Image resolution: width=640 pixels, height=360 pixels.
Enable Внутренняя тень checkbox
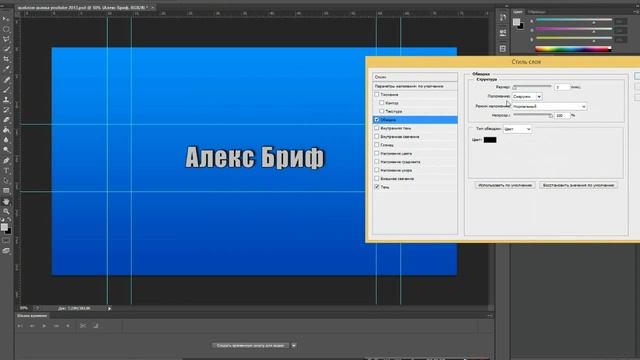click(x=377, y=128)
